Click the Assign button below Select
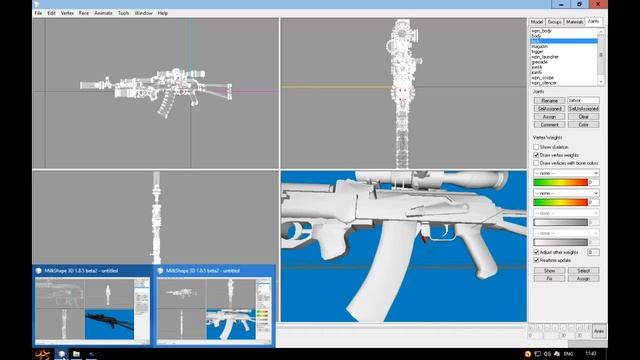The height and width of the screenshot is (360, 640). coord(583,278)
